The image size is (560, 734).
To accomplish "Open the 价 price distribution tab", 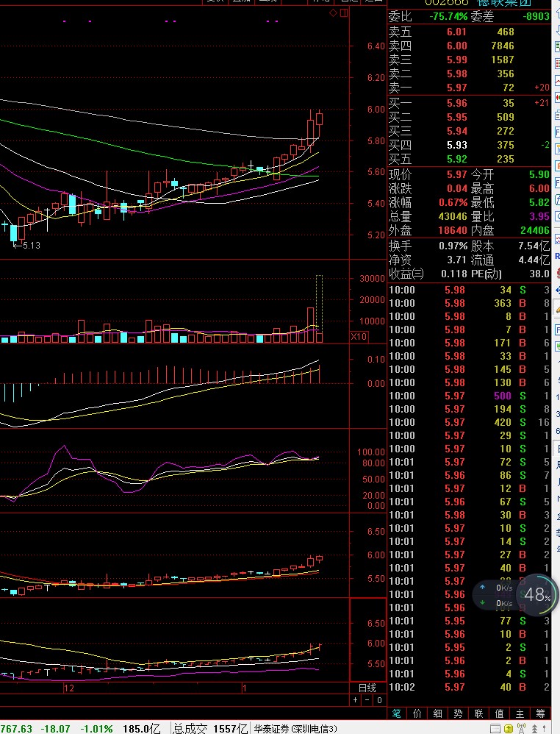I will (417, 713).
